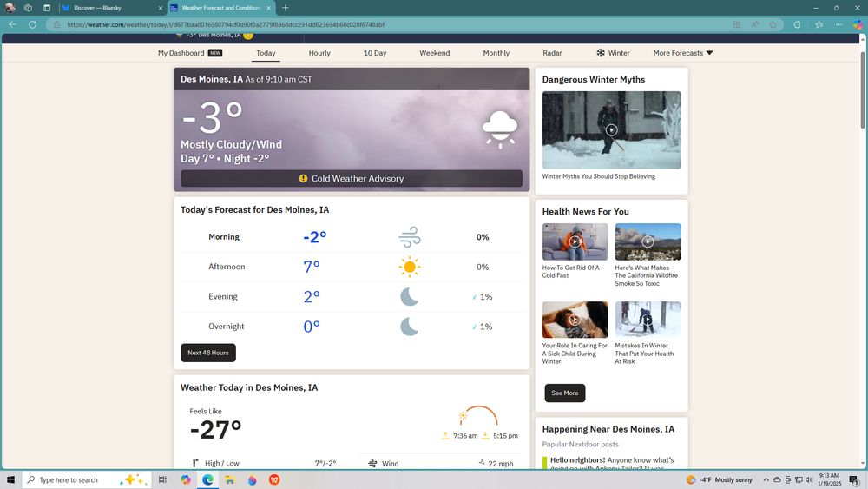This screenshot has height=489, width=868.
Task: Open How To Get Rid Of A Cold Fast thumbnail
Action: 575,241
